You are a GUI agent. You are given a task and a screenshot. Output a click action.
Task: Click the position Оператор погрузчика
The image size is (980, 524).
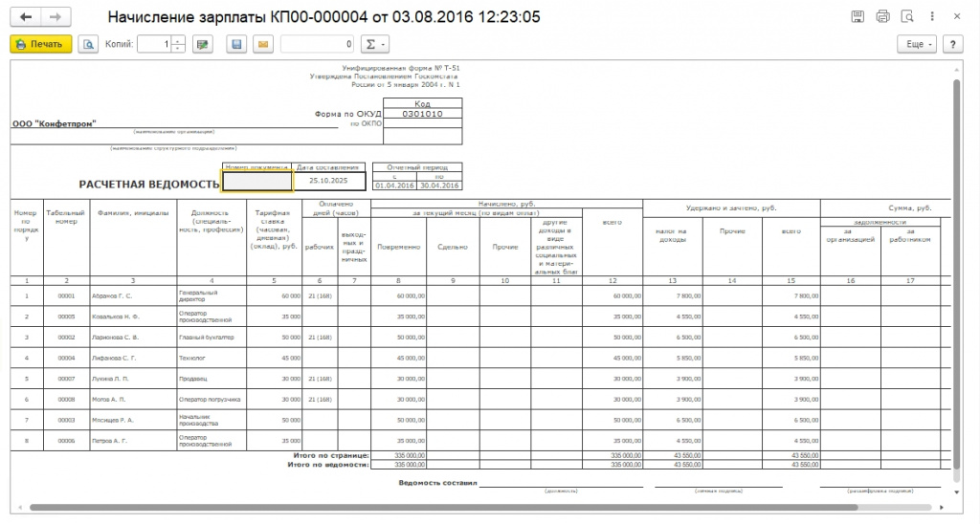coord(210,399)
